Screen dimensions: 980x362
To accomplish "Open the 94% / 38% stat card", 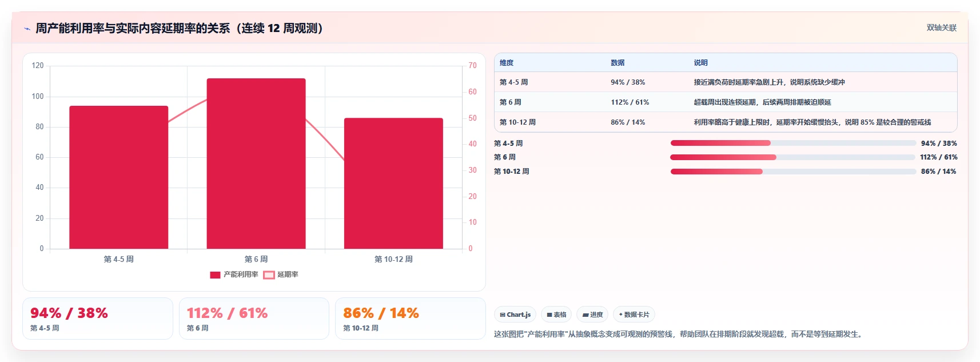I will tap(98, 319).
